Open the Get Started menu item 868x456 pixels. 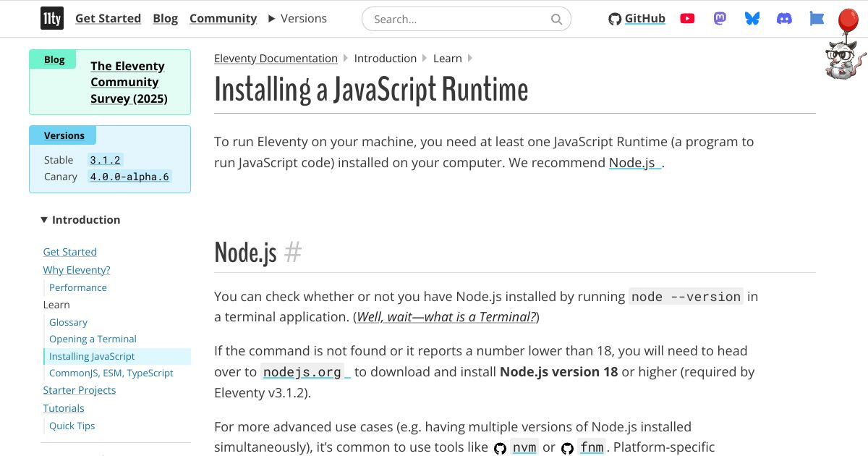(108, 19)
